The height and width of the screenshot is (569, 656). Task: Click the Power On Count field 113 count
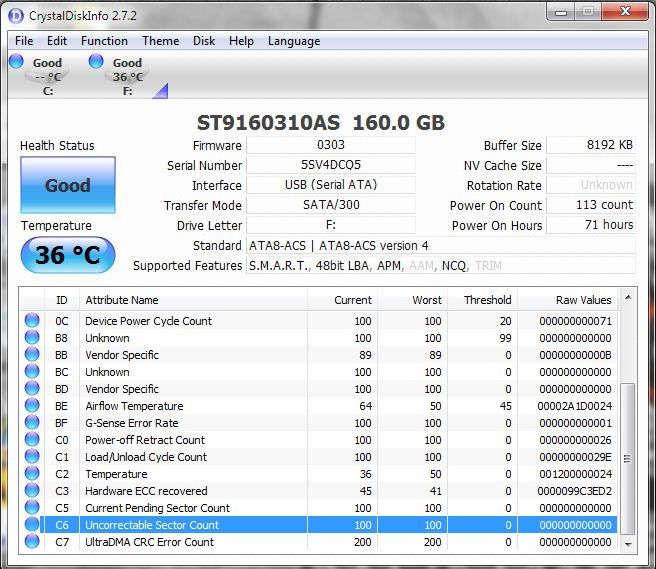point(591,205)
